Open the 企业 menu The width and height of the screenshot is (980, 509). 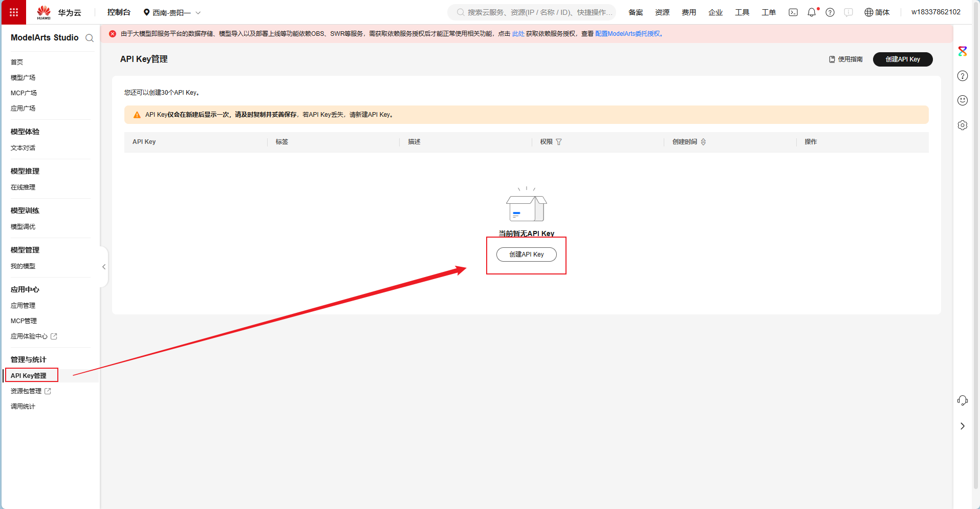(715, 12)
